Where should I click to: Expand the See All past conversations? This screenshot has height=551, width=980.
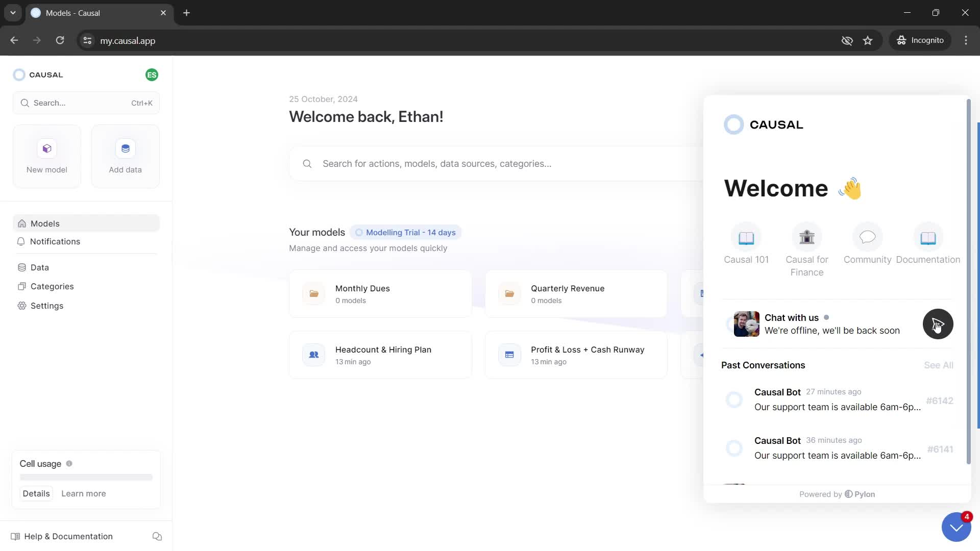pos(939,364)
